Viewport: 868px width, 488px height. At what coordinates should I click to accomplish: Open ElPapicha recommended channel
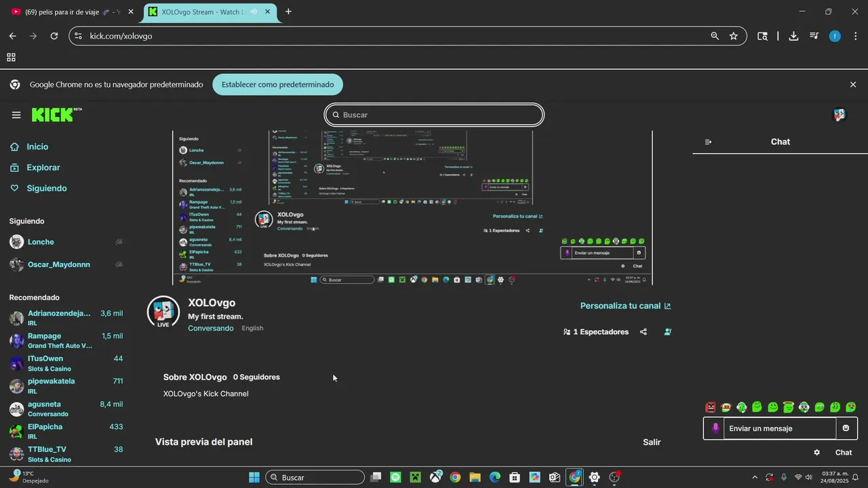coord(66,431)
